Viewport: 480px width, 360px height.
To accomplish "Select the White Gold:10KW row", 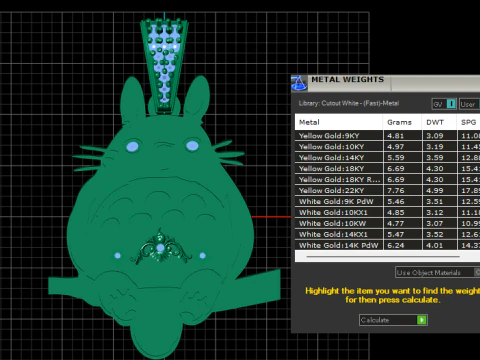I will (387, 224).
